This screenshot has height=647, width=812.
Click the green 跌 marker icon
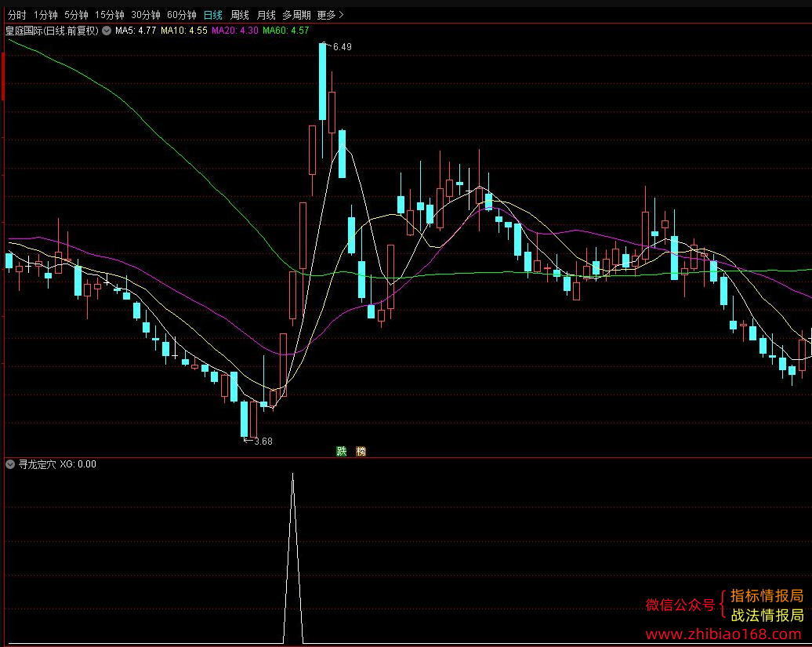click(342, 451)
